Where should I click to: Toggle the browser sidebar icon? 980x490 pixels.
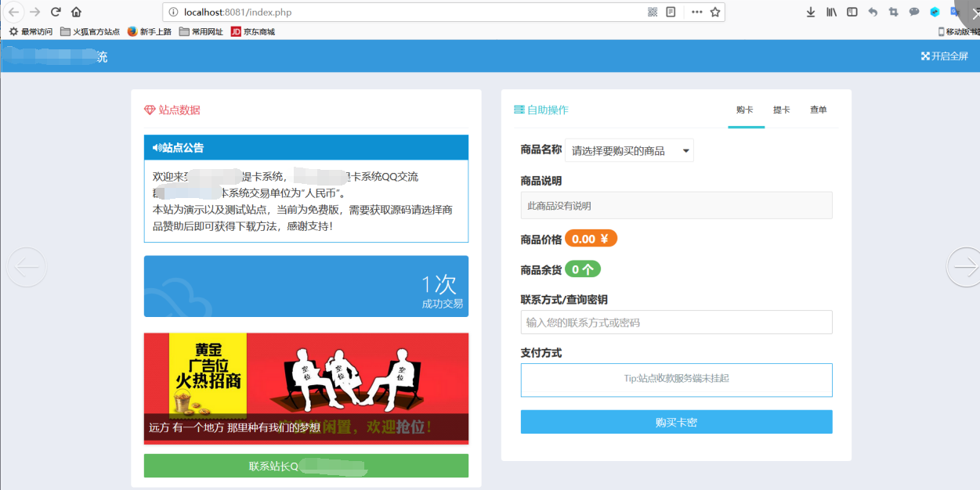pos(851,12)
